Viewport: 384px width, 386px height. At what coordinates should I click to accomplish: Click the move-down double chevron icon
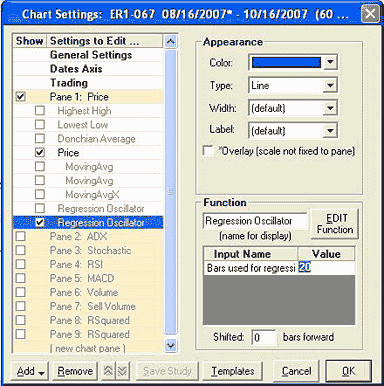(x=122, y=371)
